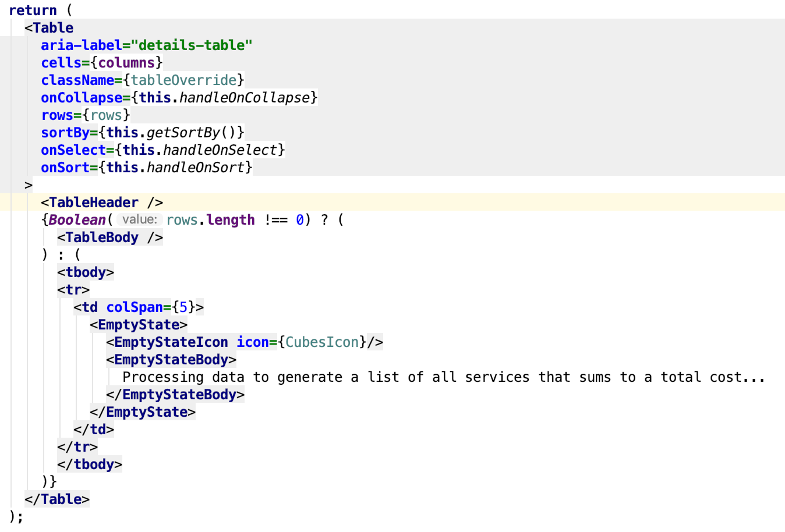Select the 'length' property
The height and width of the screenshot is (532, 785).
[x=231, y=220]
